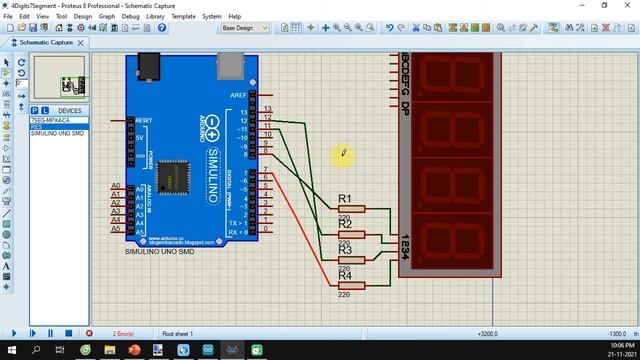This screenshot has height=360, width=640.
Task: Run the simulation with Play button
Action: point(13,333)
